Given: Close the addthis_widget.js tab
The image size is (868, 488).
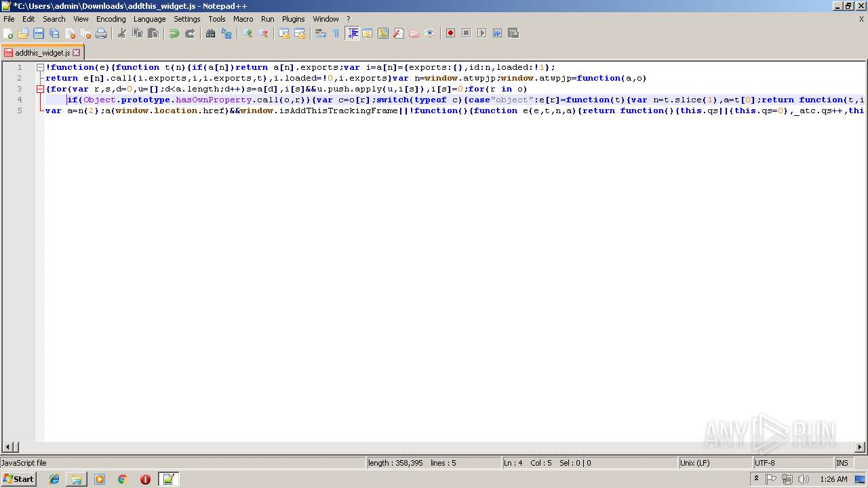Looking at the screenshot, I should pos(77,52).
